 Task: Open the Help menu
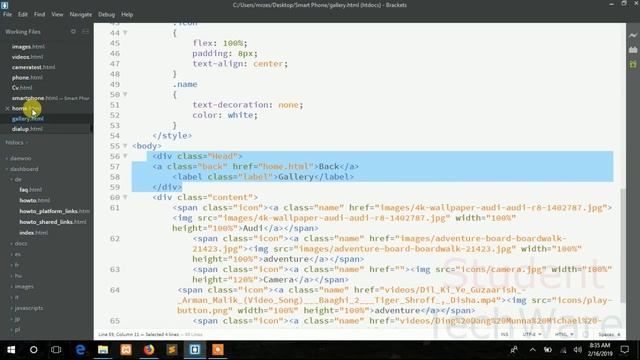click(x=127, y=14)
